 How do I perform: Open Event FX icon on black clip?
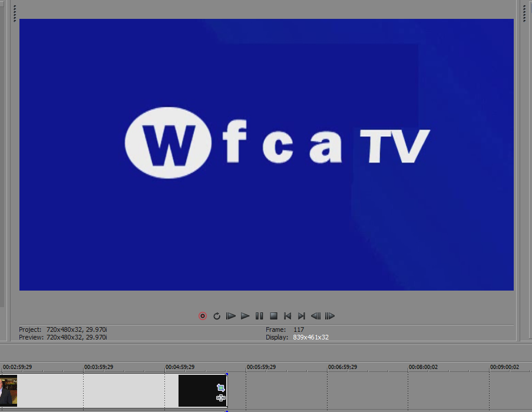221,398
